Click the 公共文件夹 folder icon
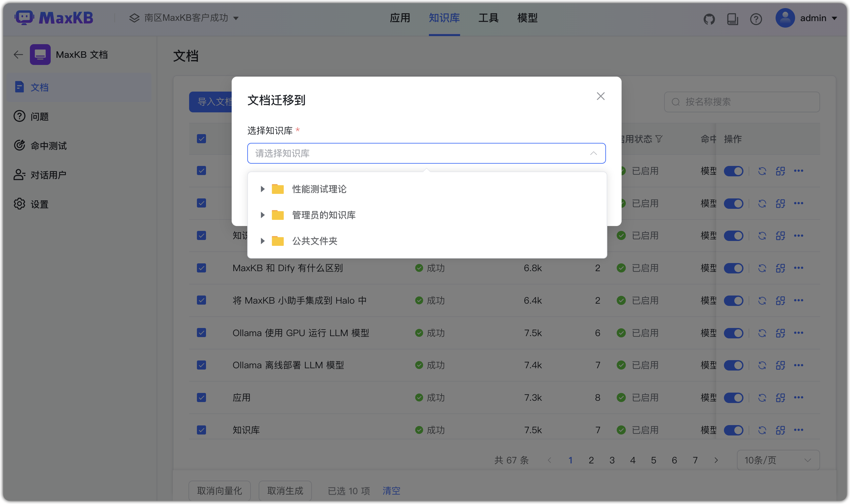The width and height of the screenshot is (850, 504). click(x=277, y=241)
